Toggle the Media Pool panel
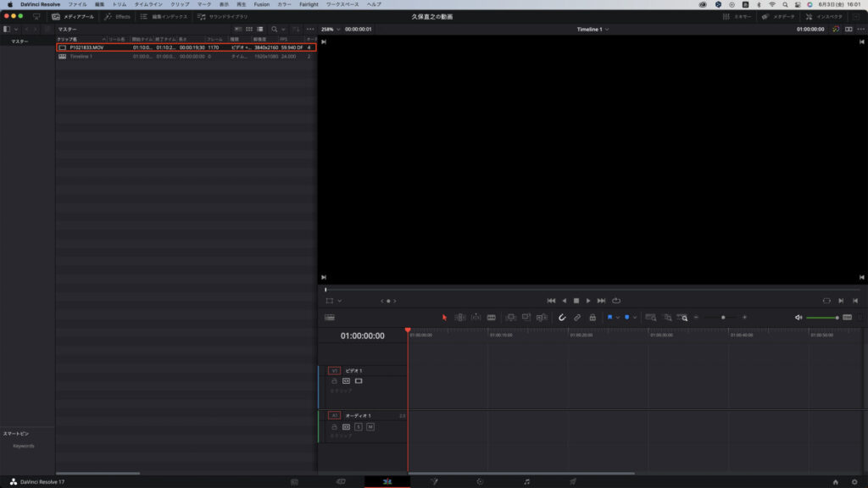Image resolution: width=868 pixels, height=488 pixels. coord(73,17)
